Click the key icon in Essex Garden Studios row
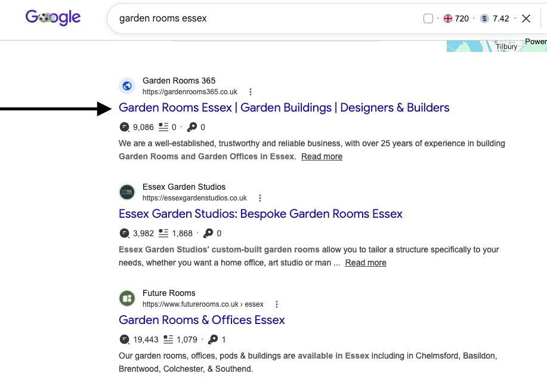547x392 pixels. (208, 233)
